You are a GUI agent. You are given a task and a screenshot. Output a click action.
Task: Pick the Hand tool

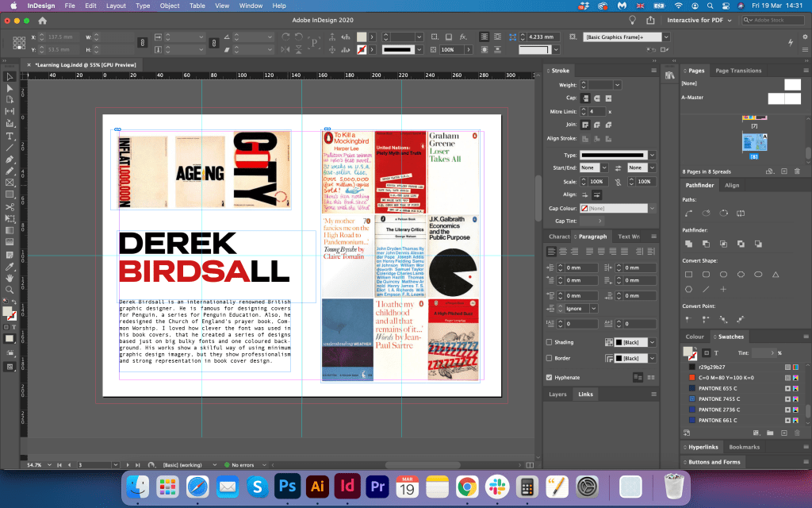coord(10,278)
